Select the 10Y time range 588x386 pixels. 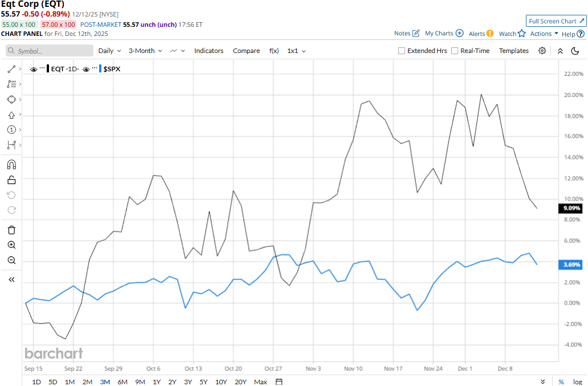(x=221, y=382)
